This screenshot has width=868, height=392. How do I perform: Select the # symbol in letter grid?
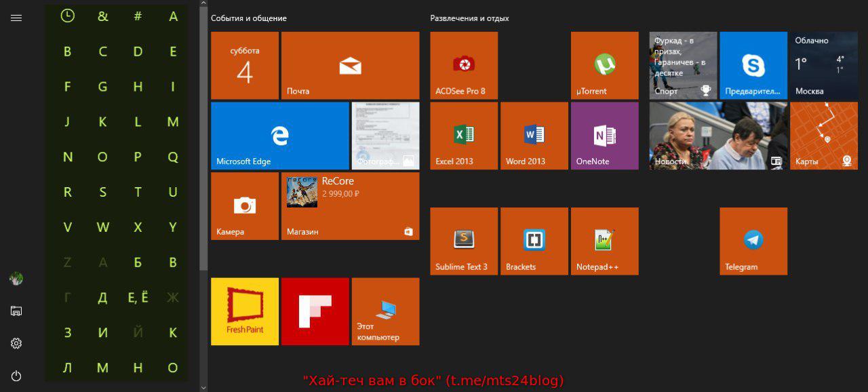(138, 16)
